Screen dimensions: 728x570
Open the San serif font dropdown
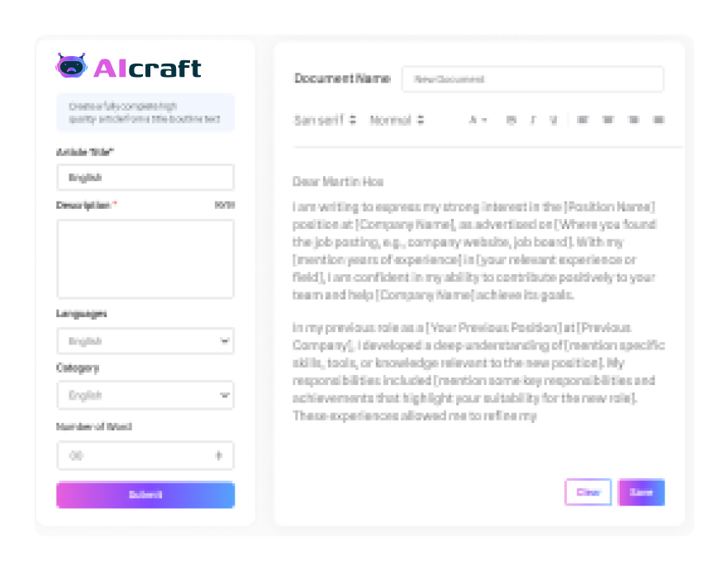(x=325, y=121)
